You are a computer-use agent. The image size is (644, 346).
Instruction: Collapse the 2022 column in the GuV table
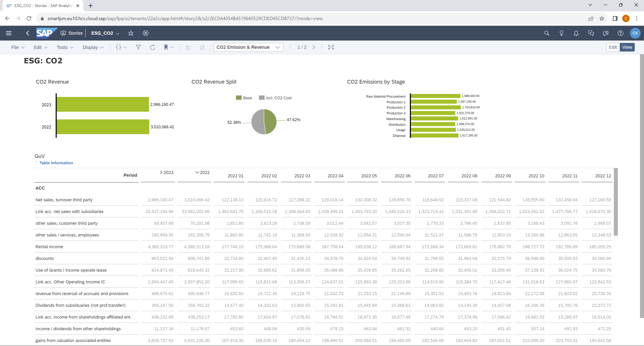click(x=197, y=172)
